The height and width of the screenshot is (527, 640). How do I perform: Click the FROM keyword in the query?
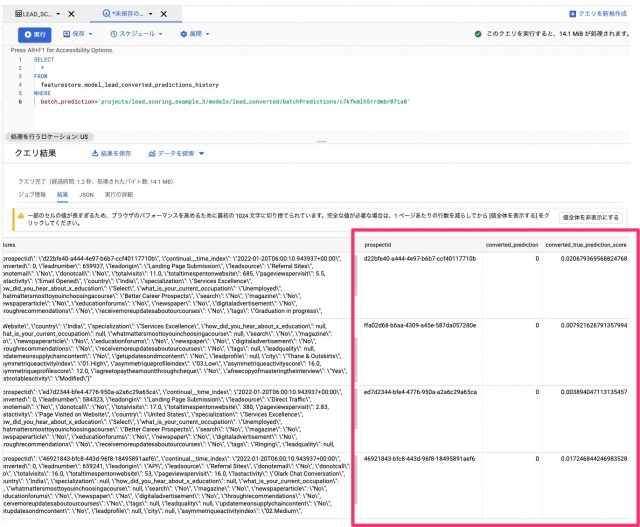(x=40, y=76)
